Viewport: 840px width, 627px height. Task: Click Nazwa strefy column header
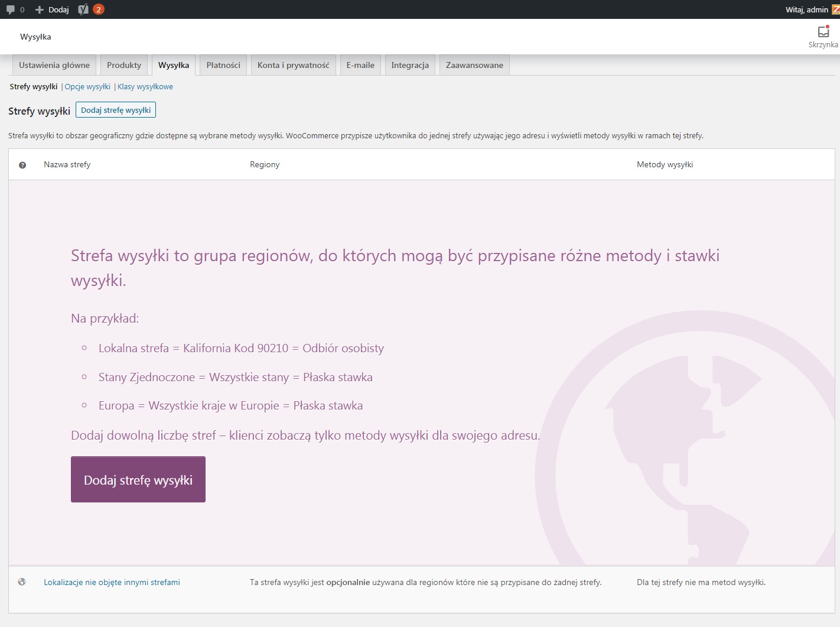pyautogui.click(x=67, y=164)
